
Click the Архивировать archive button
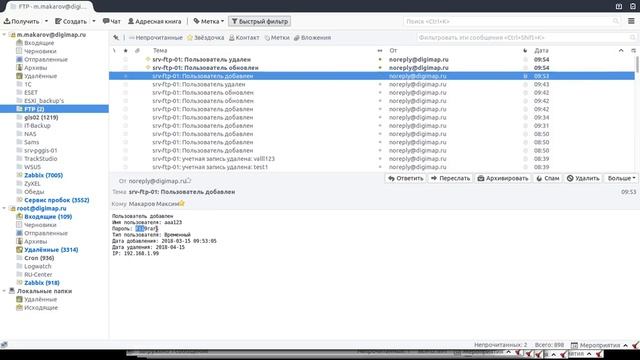(x=503, y=178)
